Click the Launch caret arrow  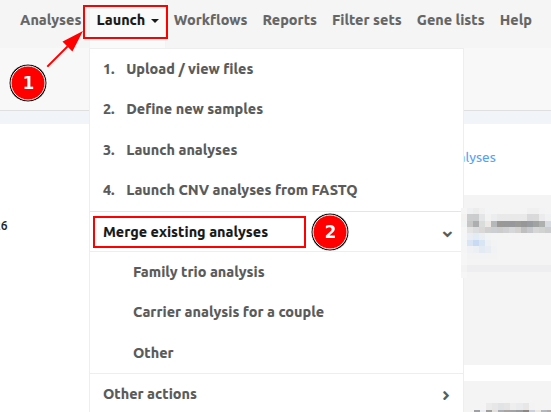pos(155,21)
